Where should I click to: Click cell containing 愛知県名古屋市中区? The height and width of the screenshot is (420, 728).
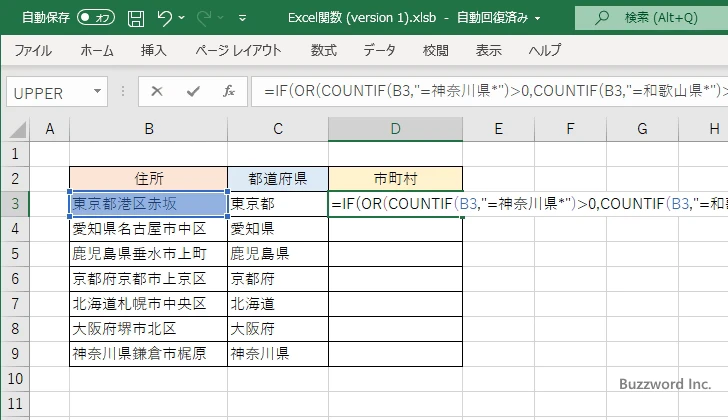(x=149, y=229)
